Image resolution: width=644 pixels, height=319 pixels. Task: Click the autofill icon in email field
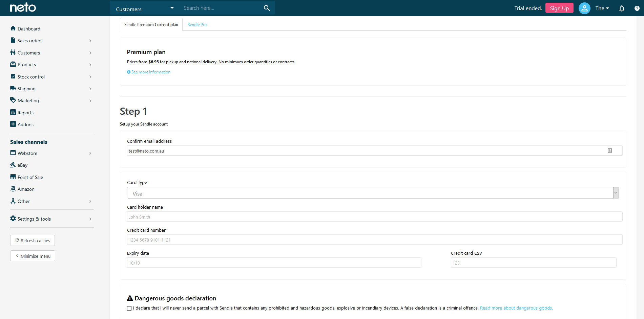pyautogui.click(x=610, y=151)
